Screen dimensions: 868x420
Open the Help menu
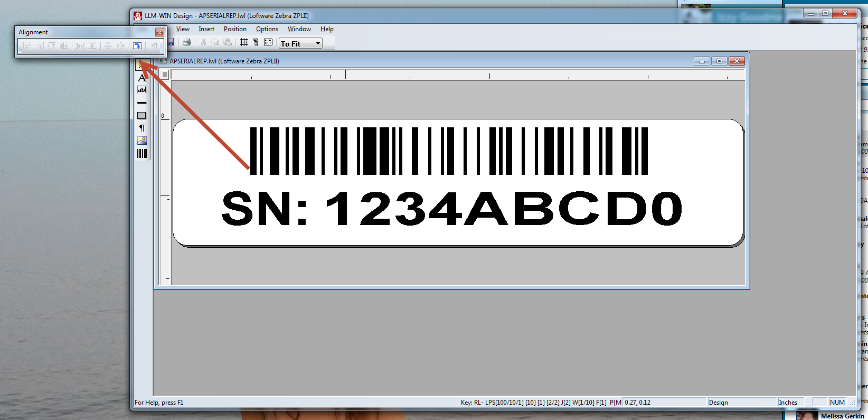pos(327,29)
